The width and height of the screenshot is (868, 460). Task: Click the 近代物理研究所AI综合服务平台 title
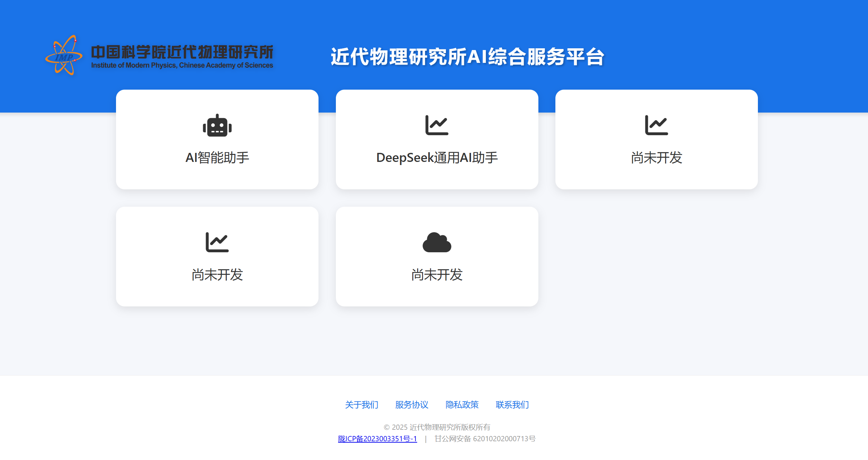tap(467, 57)
